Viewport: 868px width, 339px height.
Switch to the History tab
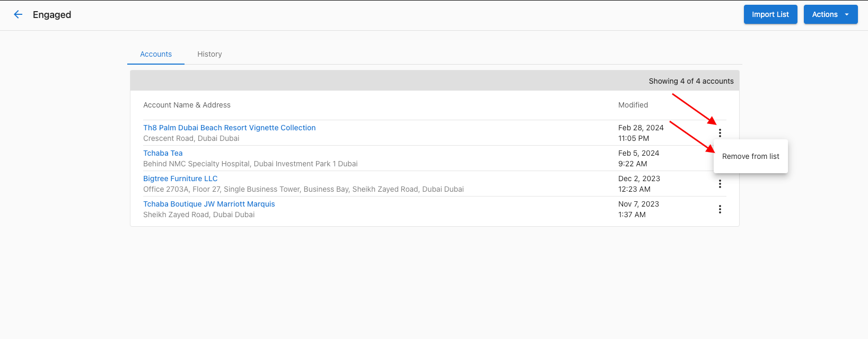(209, 54)
